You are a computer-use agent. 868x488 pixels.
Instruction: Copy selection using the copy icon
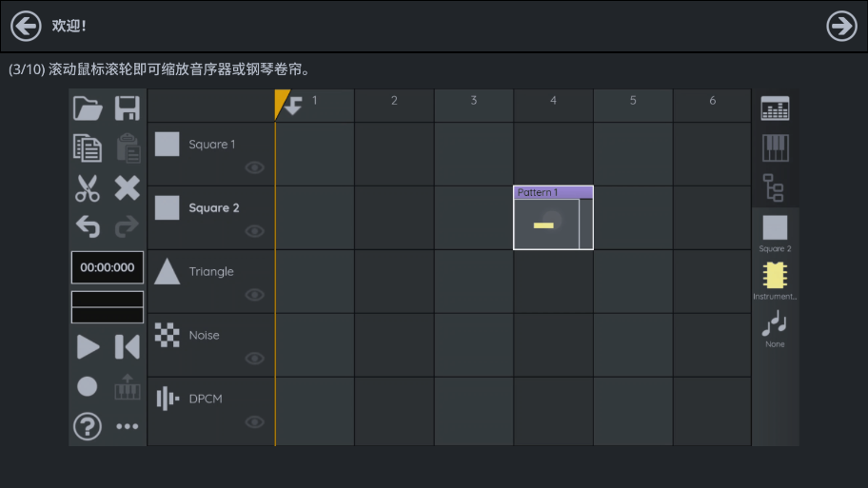(x=88, y=148)
